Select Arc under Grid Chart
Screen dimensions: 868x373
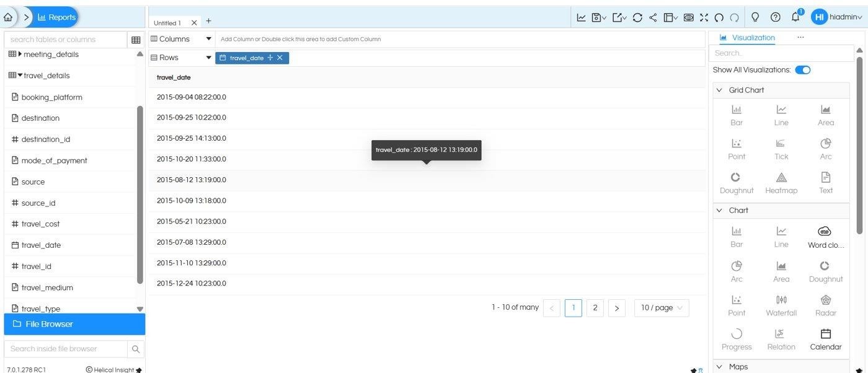click(826, 149)
